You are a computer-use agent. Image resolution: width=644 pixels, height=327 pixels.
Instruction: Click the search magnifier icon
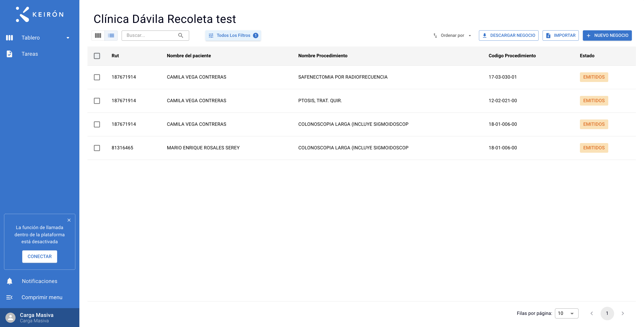[181, 35]
